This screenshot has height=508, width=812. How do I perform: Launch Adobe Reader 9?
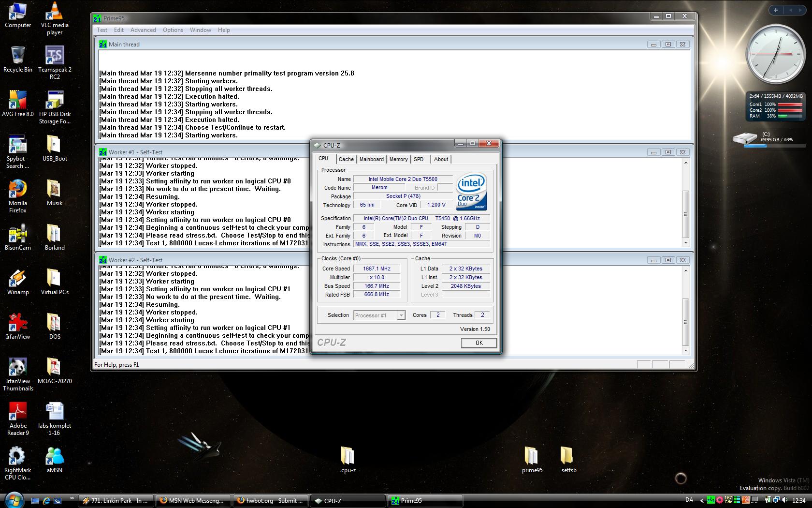tap(18, 419)
